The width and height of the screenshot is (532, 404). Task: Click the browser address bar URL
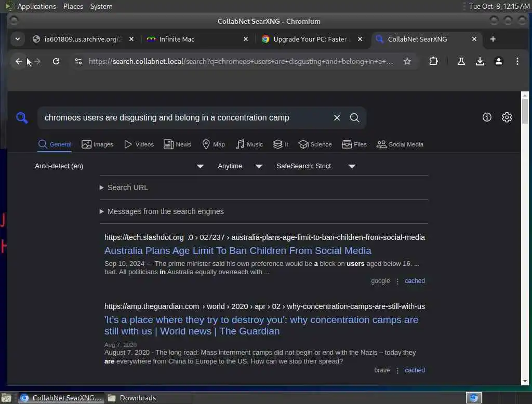[x=241, y=61]
